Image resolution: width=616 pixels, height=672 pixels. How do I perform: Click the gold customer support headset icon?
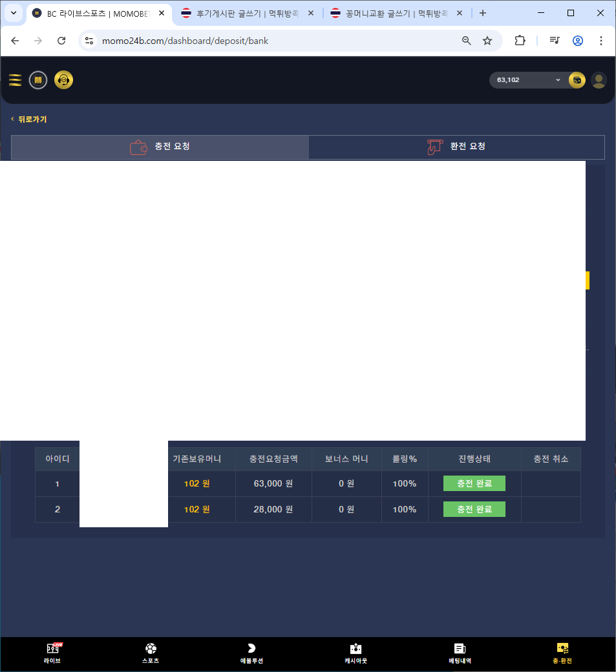coord(63,80)
